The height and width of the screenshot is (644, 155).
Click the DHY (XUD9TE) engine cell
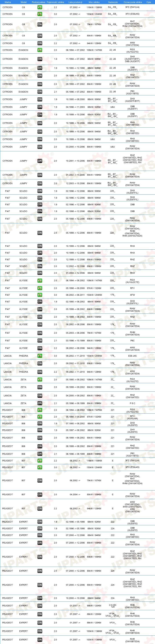132,431
